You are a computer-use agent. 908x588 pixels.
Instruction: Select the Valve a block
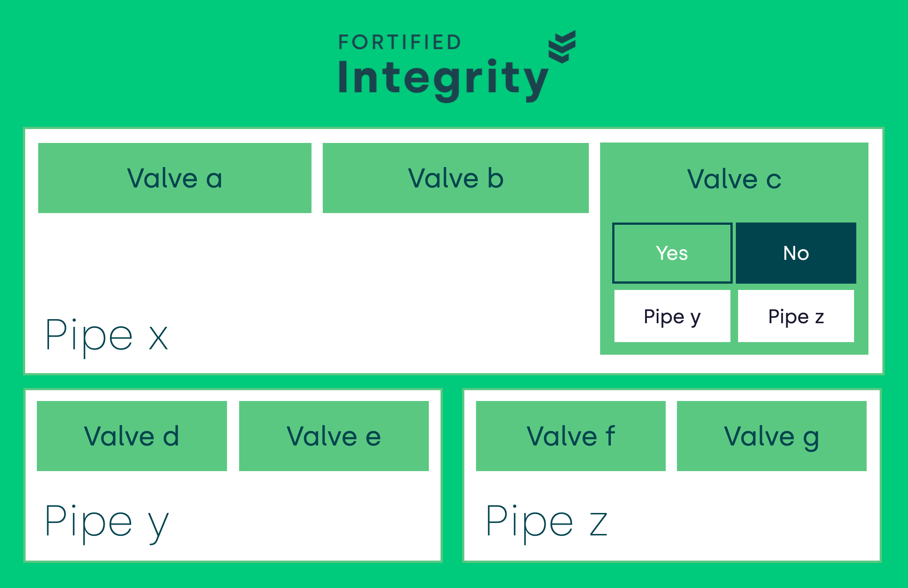click(174, 178)
